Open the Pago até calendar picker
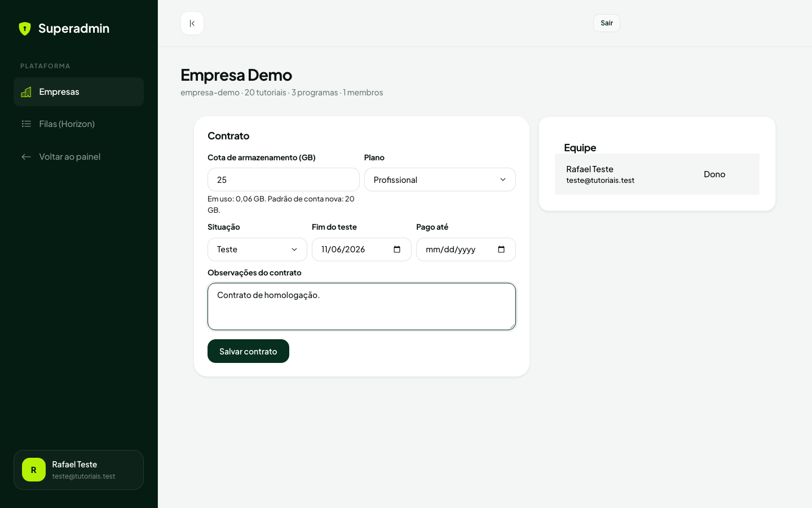 pos(501,249)
